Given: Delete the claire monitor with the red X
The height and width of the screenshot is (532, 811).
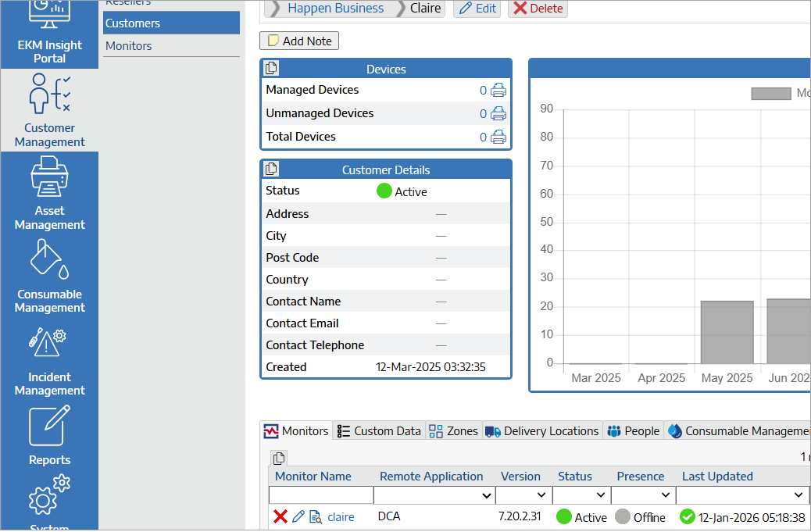Looking at the screenshot, I should pyautogui.click(x=281, y=516).
